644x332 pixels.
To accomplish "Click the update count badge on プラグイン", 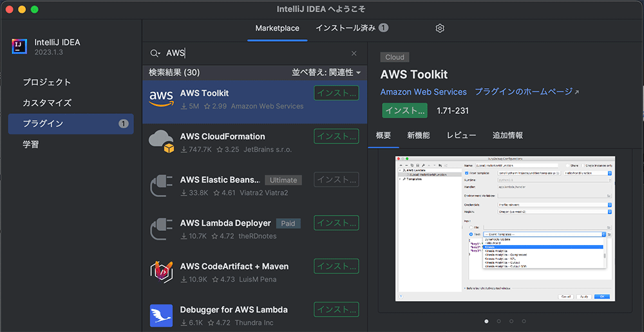I will (x=124, y=124).
